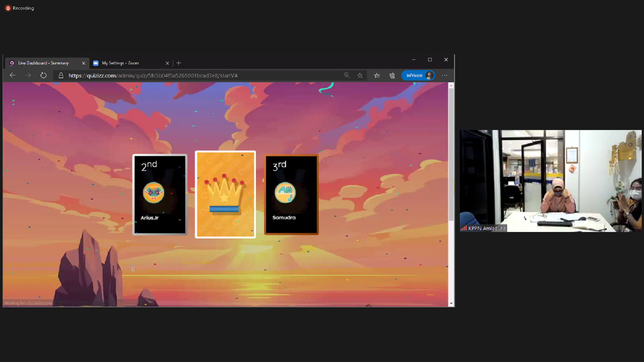This screenshot has height=362, width=644.
Task: Select the 2nd place AriusJr card
Action: coord(160,195)
